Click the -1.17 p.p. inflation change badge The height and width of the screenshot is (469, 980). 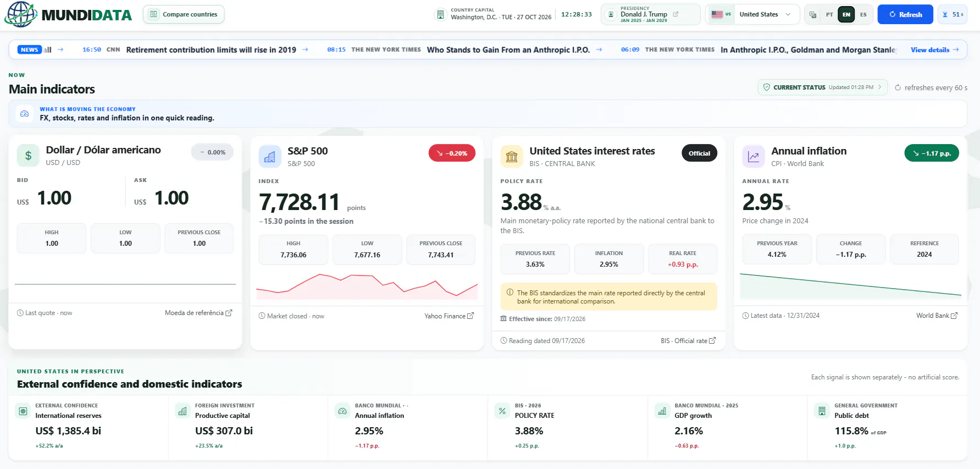pos(932,153)
